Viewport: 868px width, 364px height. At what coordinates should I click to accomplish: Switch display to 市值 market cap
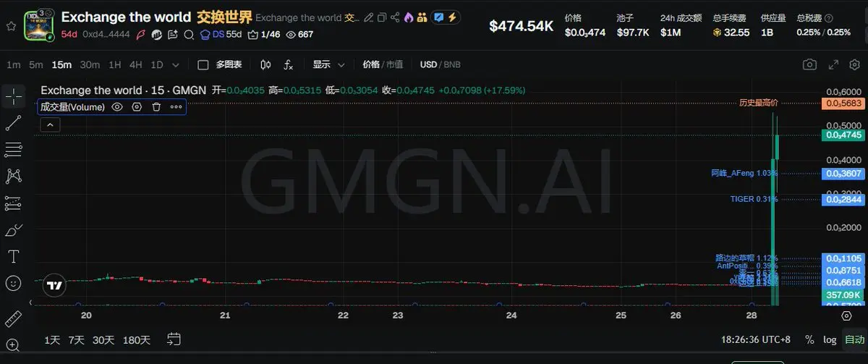coord(395,64)
